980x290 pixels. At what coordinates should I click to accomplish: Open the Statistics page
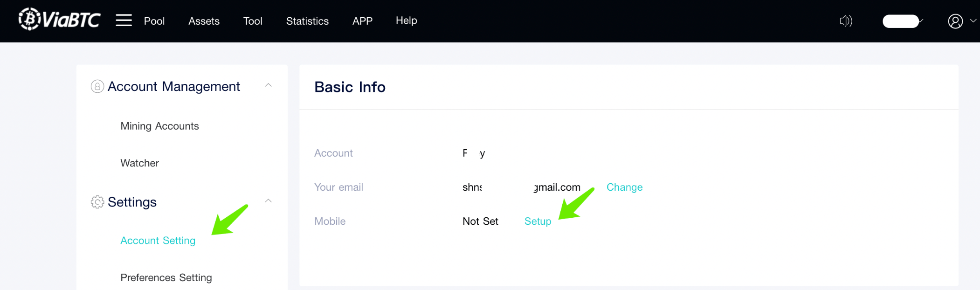(307, 21)
